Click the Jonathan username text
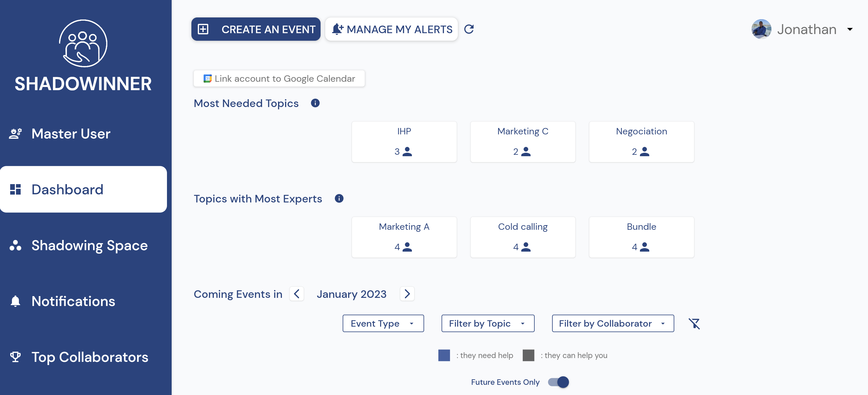Viewport: 868px width, 395px height. pyautogui.click(x=807, y=29)
